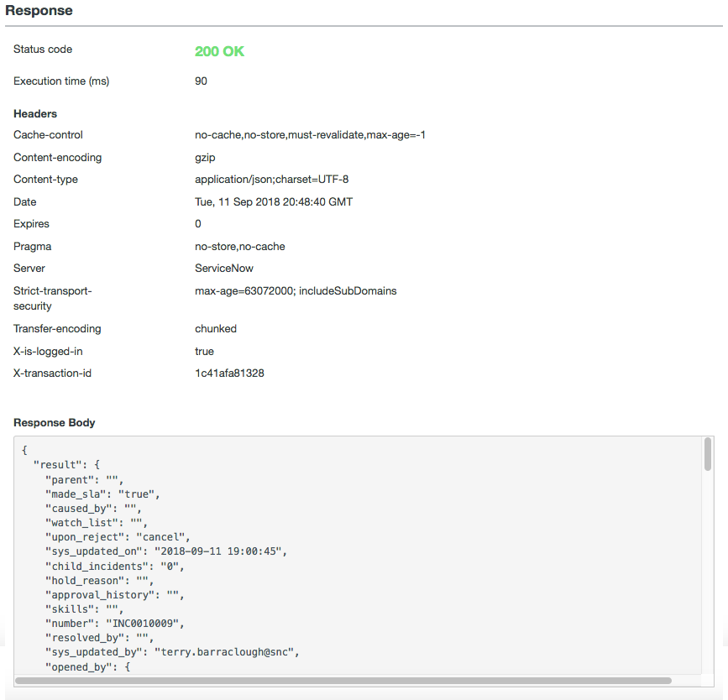Click the "Transfer-encoding" header name
Image resolution: width=728 pixels, height=700 pixels.
[57, 329]
